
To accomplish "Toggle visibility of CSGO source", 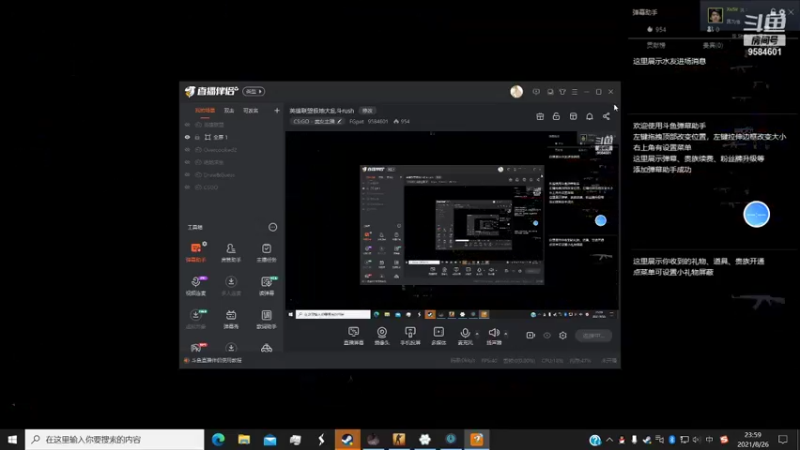I will tap(187, 187).
